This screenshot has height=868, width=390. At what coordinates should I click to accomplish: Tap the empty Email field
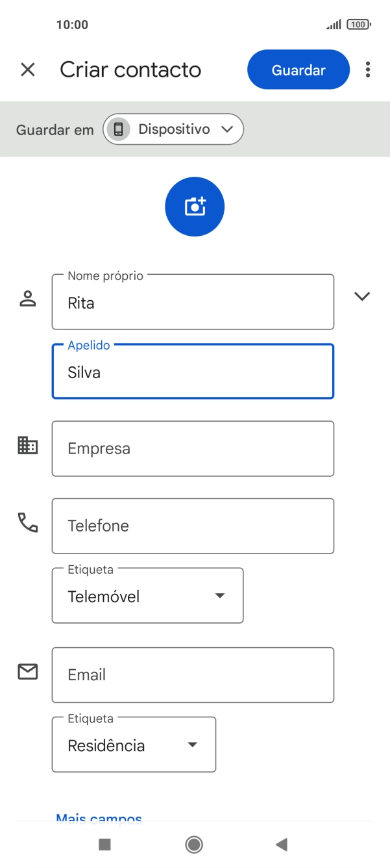[x=193, y=674]
